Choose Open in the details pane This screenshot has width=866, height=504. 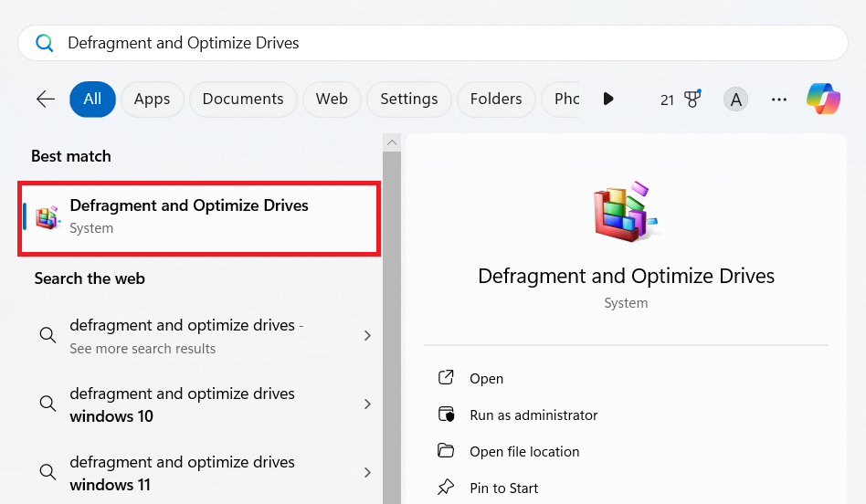pos(487,379)
